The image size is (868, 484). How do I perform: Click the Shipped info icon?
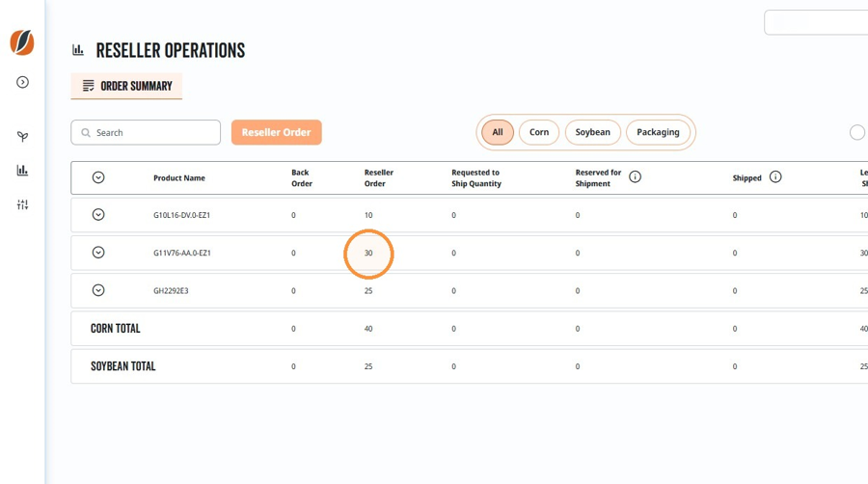[x=775, y=177]
